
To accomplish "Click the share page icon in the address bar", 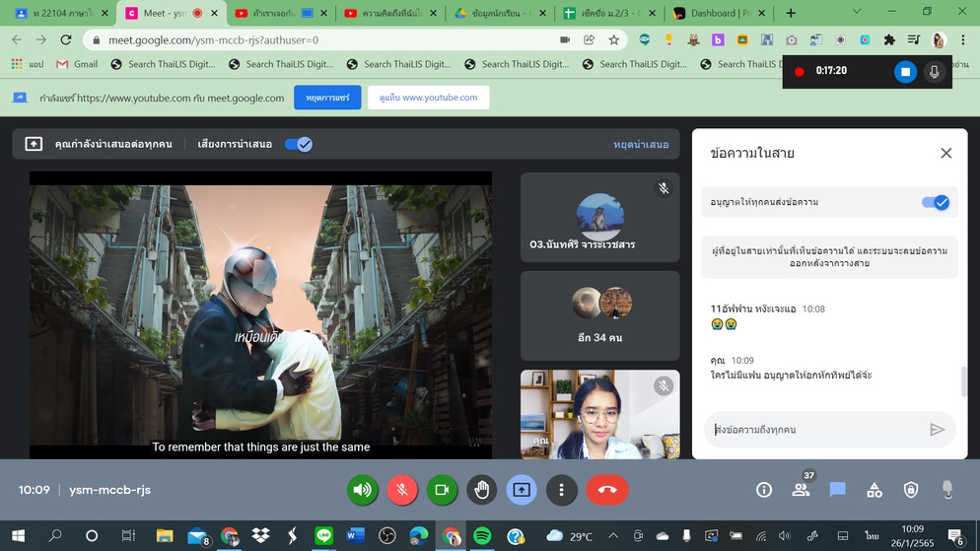I will (x=589, y=40).
